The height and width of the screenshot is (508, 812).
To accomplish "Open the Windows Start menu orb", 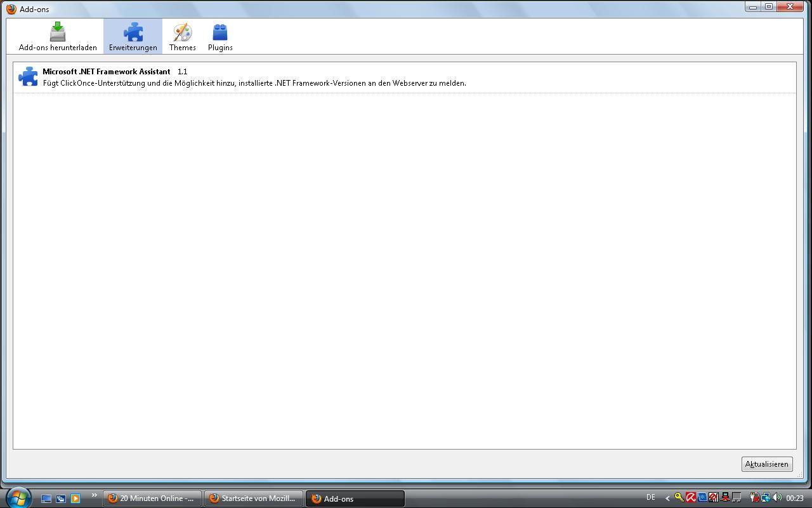I will pos(18,497).
